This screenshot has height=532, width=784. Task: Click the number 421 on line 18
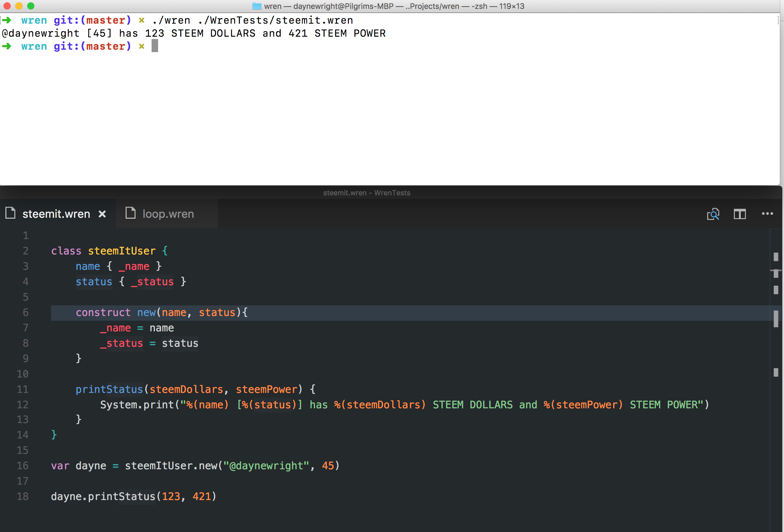pyautogui.click(x=202, y=496)
